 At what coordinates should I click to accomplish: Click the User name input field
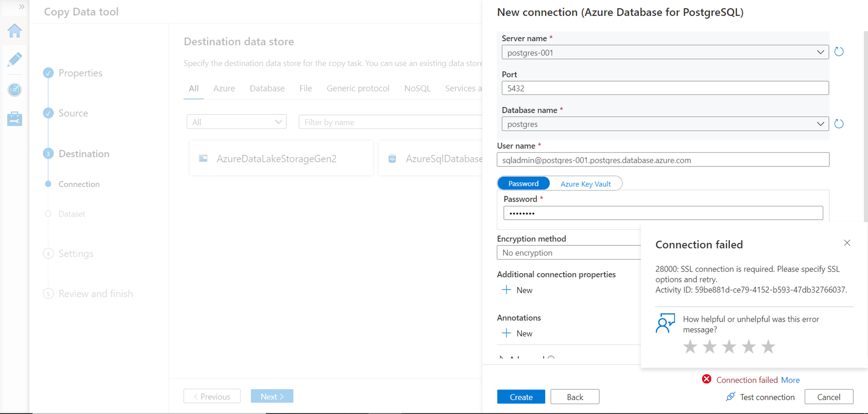coord(663,160)
